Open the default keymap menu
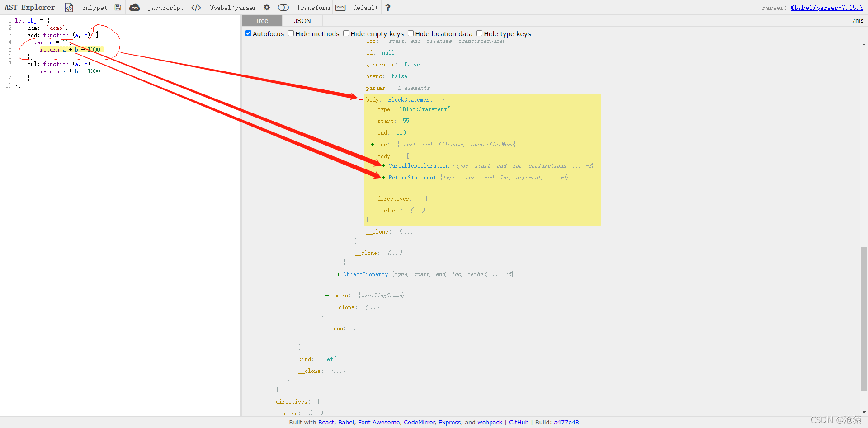 365,8
